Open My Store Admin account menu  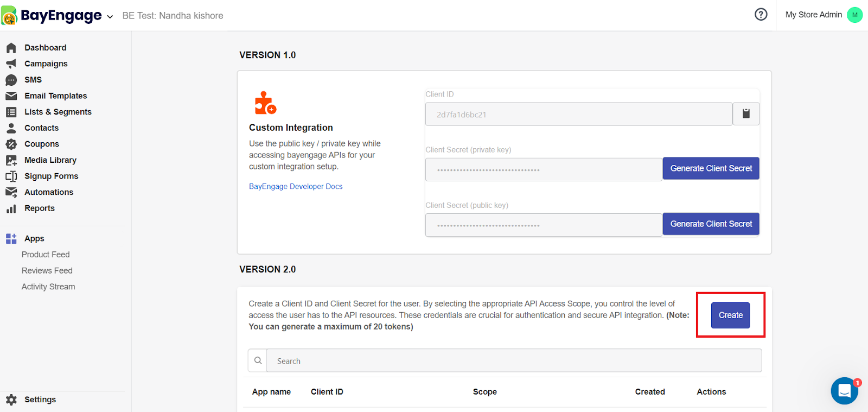point(814,15)
